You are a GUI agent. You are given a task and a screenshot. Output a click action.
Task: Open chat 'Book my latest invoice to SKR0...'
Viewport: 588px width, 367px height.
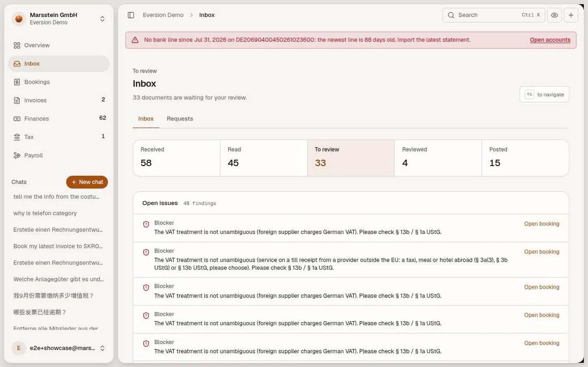coord(58,246)
